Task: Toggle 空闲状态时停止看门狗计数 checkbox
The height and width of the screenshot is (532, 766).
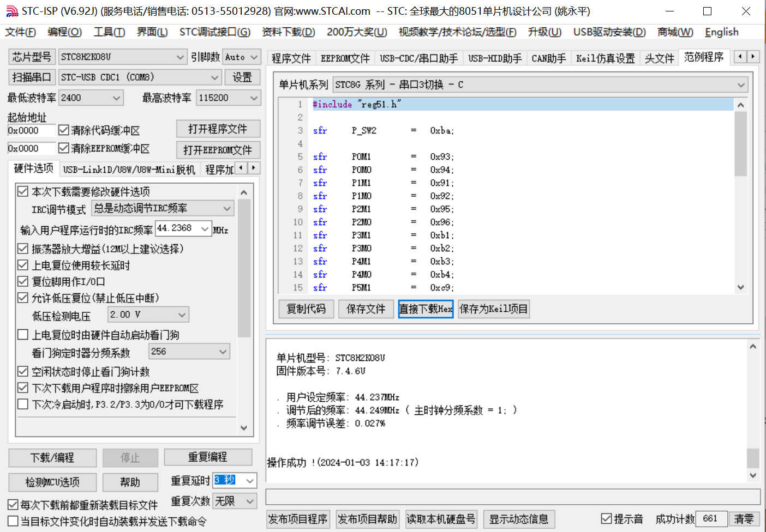Action: tap(23, 371)
